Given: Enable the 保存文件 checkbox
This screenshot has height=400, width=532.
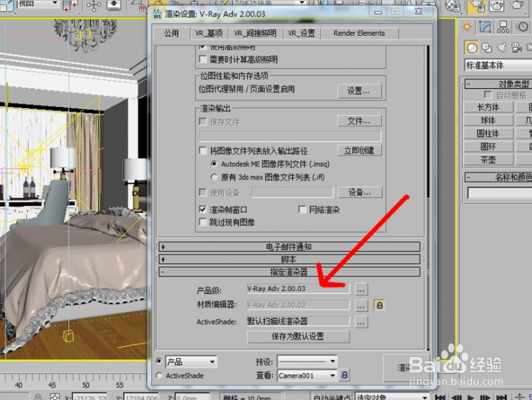Looking at the screenshot, I should 203,121.
